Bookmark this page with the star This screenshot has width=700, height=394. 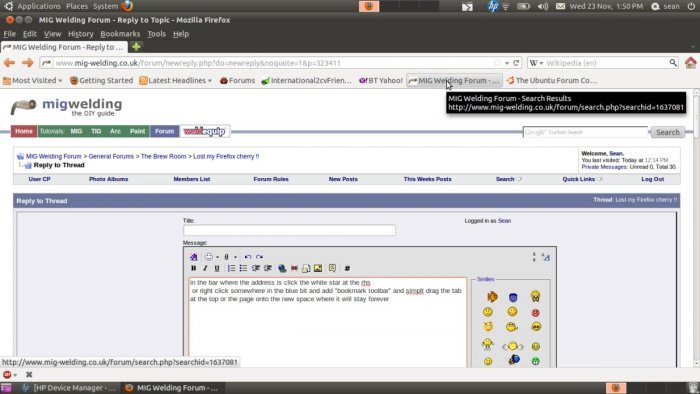497,63
